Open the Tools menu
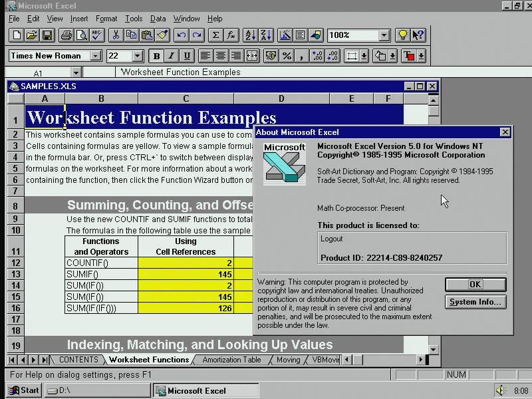532x399 pixels. (134, 19)
